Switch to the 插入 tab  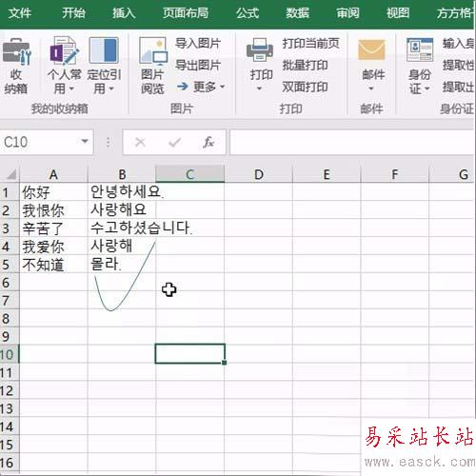(124, 13)
